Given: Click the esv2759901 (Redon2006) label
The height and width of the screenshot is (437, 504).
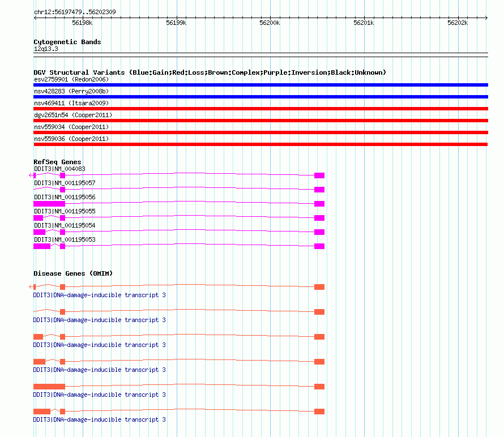Looking at the screenshot, I should coord(71,79).
